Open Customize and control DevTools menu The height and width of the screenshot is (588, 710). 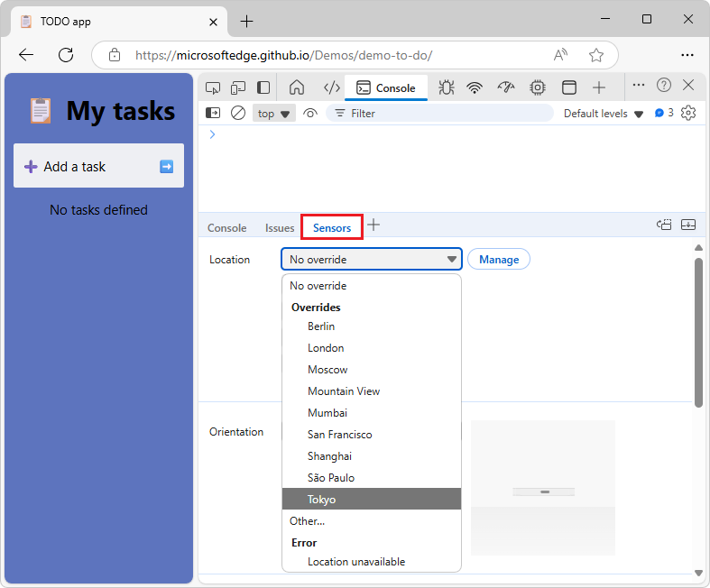[639, 85]
